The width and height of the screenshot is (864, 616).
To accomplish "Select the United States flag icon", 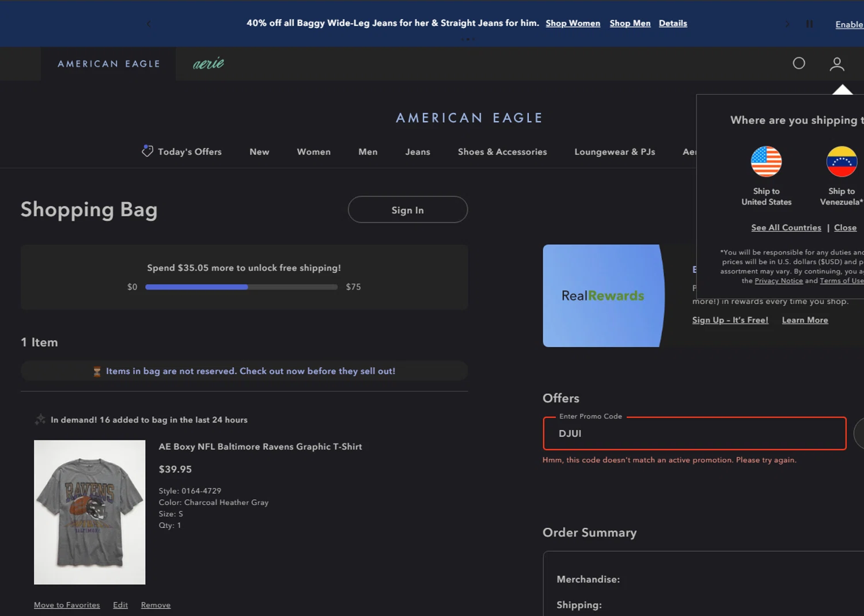I will click(x=766, y=162).
